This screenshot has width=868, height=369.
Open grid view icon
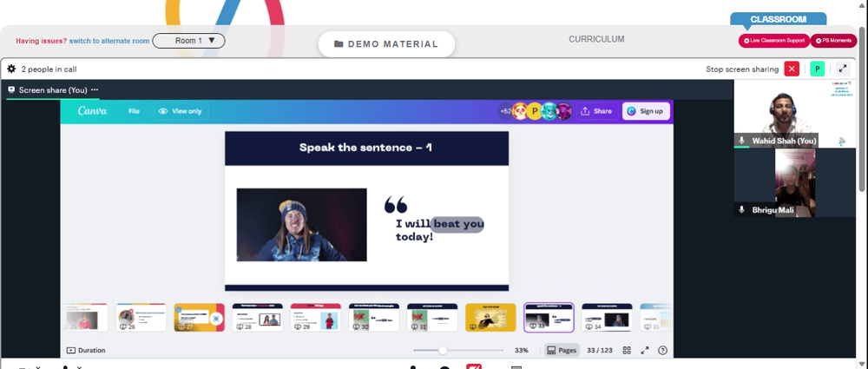tap(627, 350)
